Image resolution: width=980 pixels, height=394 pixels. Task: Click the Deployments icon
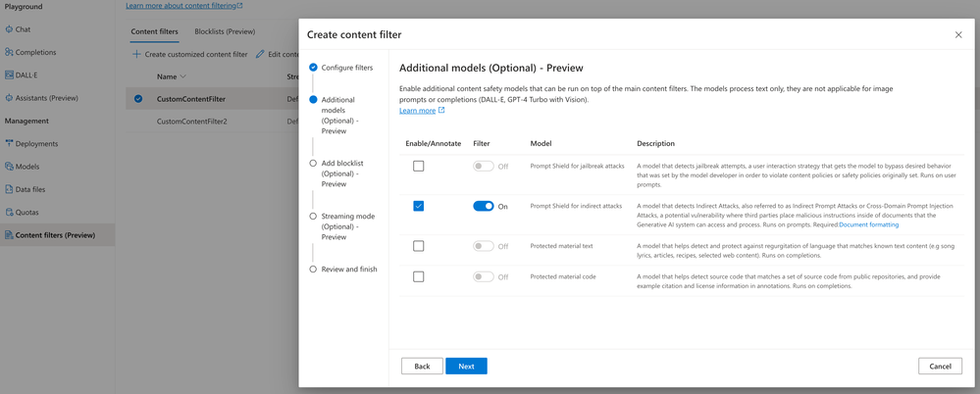(x=9, y=144)
